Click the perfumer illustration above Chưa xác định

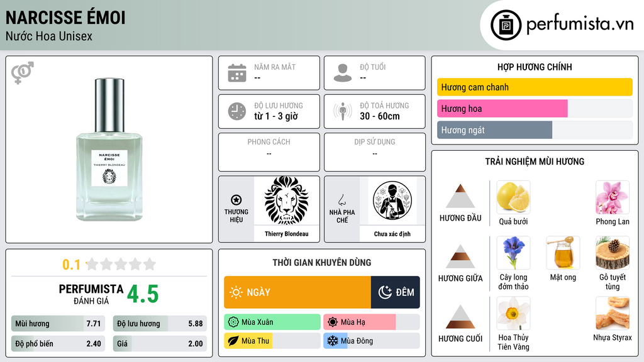coord(392,200)
